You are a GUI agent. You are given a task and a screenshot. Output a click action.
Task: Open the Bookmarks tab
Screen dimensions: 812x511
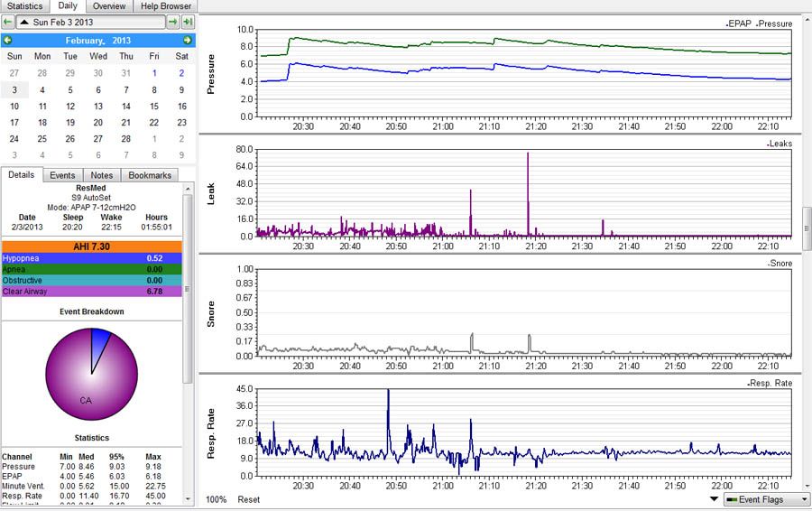click(150, 175)
